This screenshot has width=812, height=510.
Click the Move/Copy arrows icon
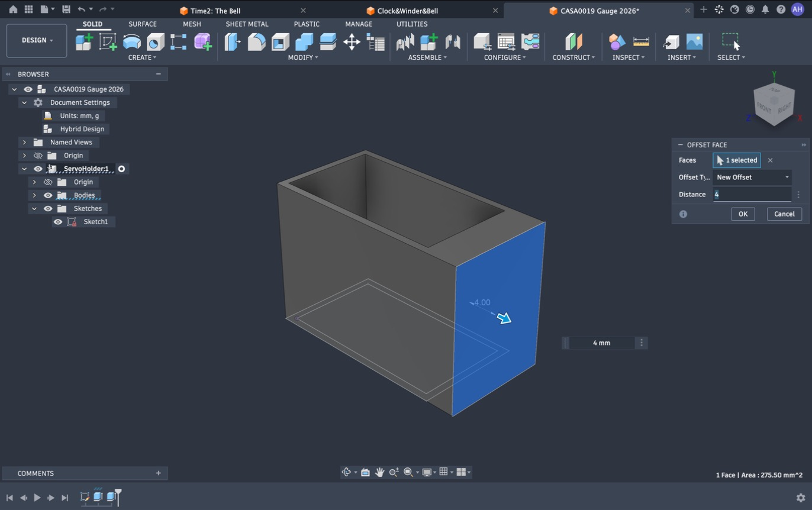(x=352, y=42)
